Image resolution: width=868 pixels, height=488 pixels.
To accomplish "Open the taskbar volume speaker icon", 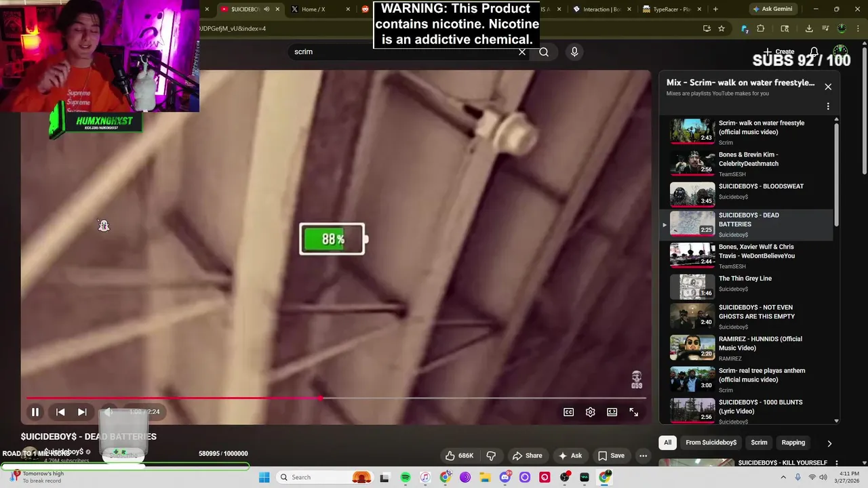I will (x=823, y=477).
